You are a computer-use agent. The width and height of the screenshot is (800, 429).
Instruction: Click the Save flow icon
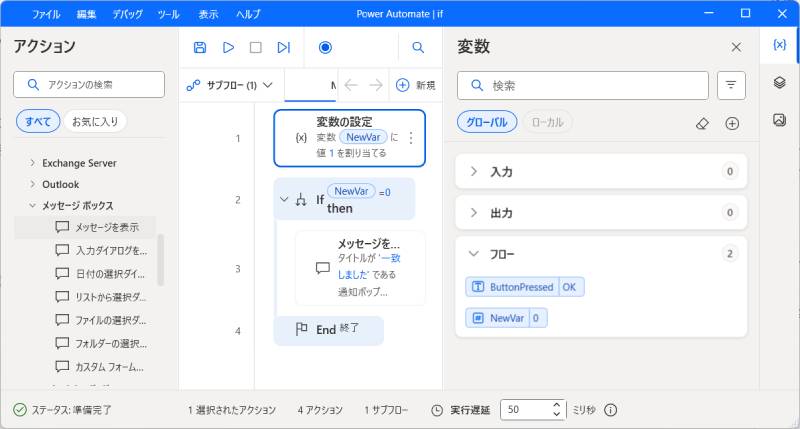tap(200, 47)
